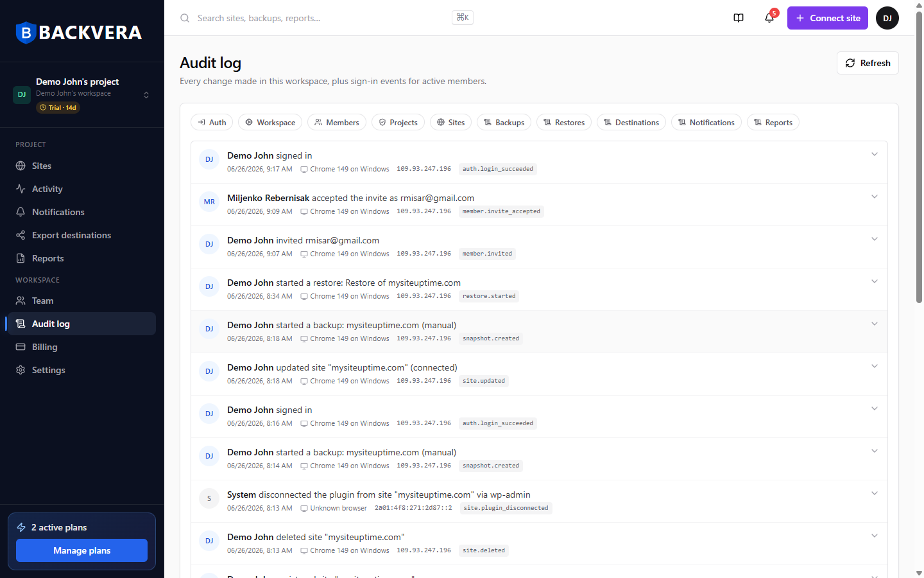The image size is (924, 578).
Task: Open the Settings page
Action: [81, 370]
